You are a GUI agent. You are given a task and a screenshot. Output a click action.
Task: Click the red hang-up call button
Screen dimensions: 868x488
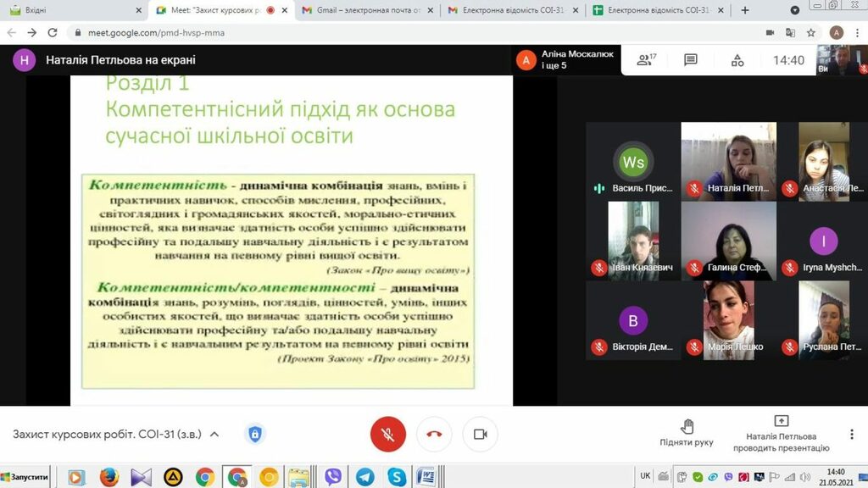tap(434, 434)
